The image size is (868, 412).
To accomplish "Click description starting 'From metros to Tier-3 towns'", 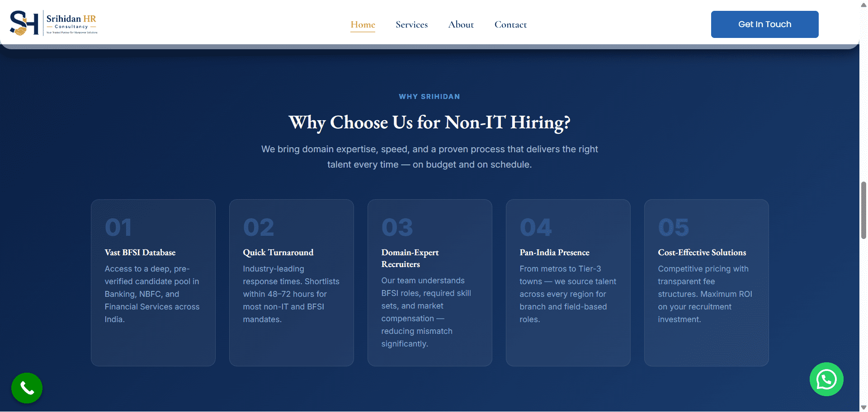I will pos(568,294).
